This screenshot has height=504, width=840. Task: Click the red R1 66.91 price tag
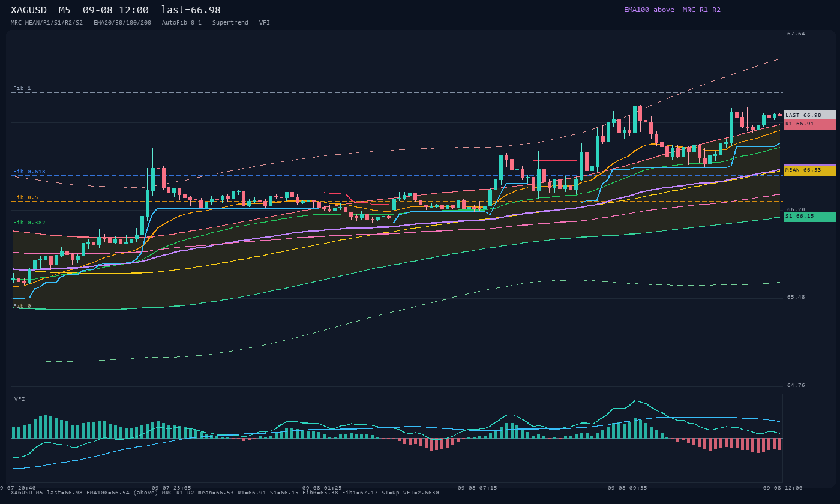(809, 124)
